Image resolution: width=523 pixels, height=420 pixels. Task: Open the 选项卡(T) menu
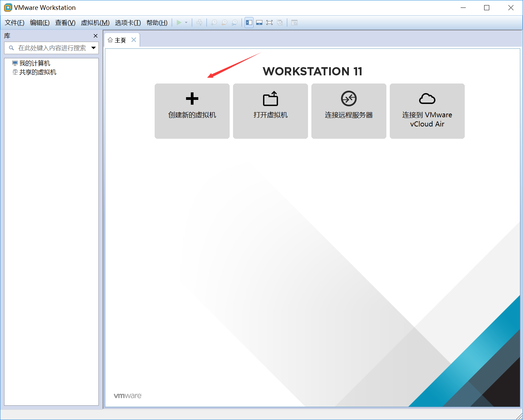[128, 22]
